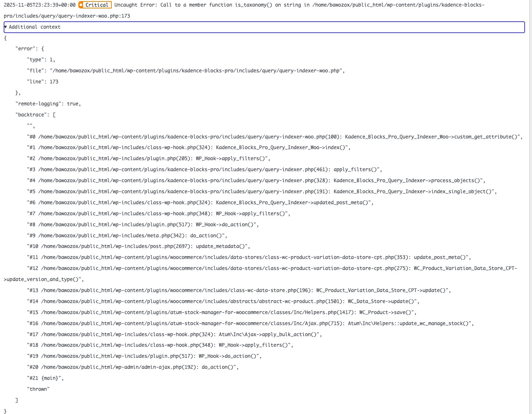Image resolution: width=532 pixels, height=414 pixels.
Task: Click backtrace frame #20 admin-ajax.php line
Action: [x=133, y=367]
